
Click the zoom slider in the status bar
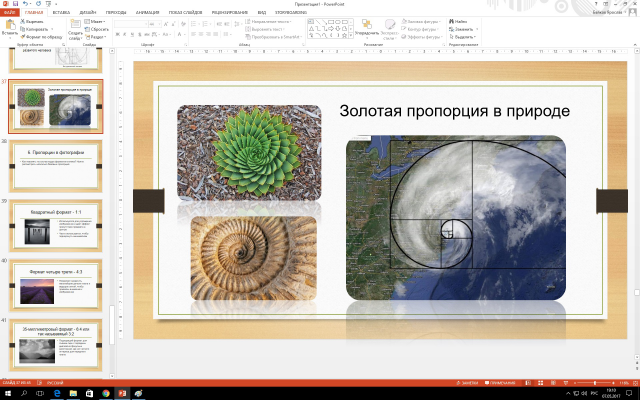click(595, 383)
